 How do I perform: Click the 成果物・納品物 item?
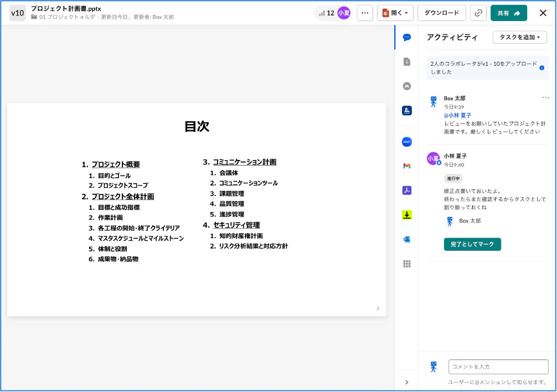[x=118, y=259]
